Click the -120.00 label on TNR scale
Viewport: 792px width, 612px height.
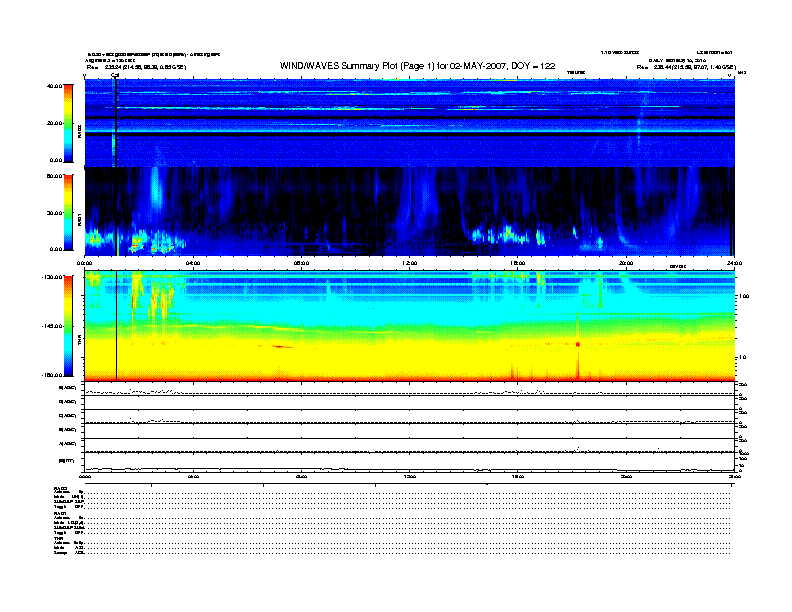[x=52, y=277]
